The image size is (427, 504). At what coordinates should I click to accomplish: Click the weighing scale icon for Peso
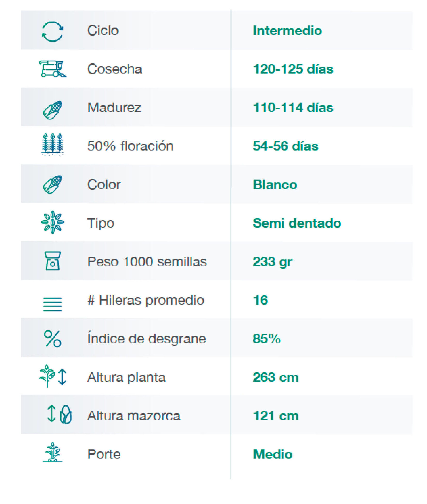coord(53,261)
